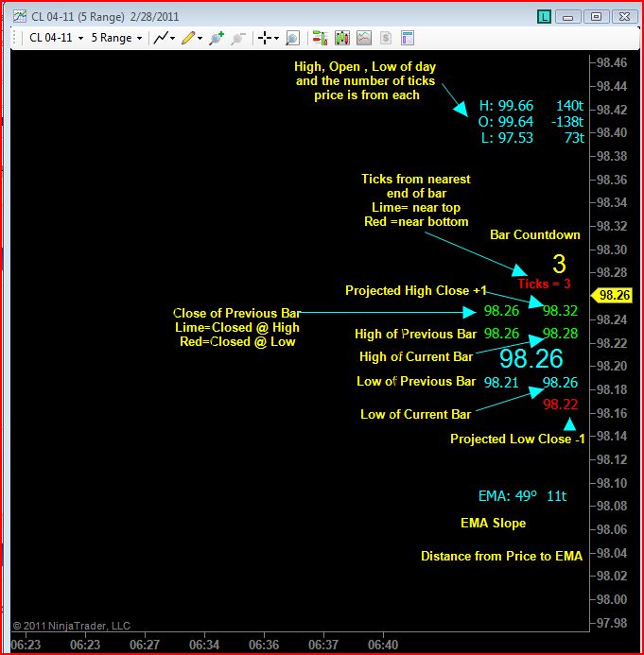Click the 'High of Previous Bar' label
The height and width of the screenshot is (655, 644).
(x=415, y=334)
